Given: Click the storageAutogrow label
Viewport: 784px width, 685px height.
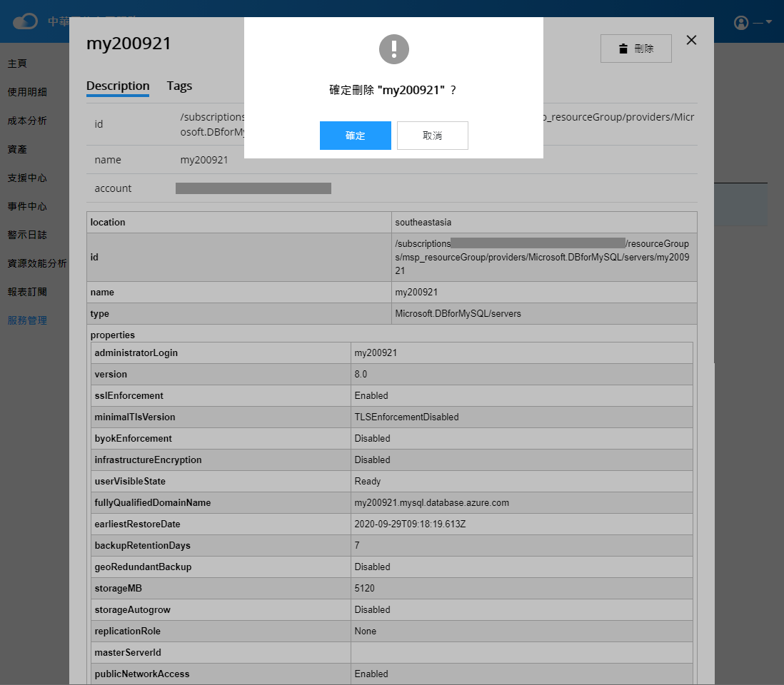Looking at the screenshot, I should pyautogui.click(x=133, y=609).
